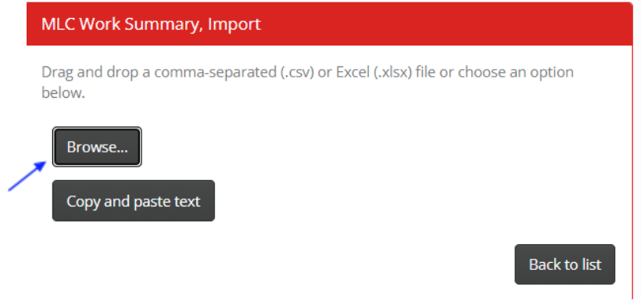Click the word "below." in the instructions
Viewport: 644px width, 305px height.
click(63, 93)
